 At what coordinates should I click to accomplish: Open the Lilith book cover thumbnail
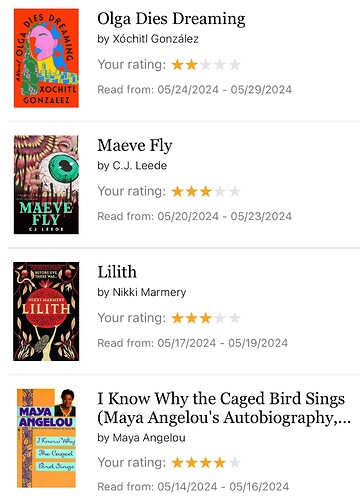[46, 311]
